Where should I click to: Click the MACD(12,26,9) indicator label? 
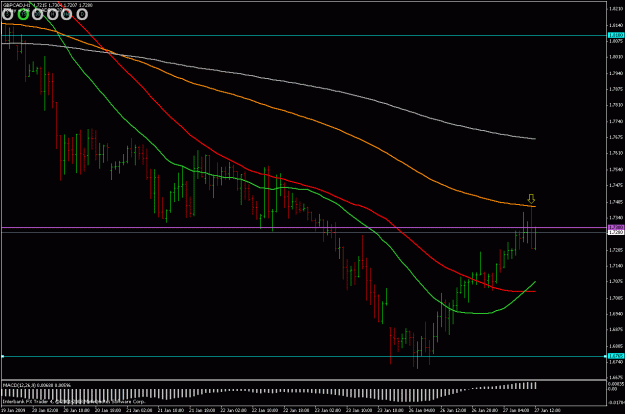pos(19,385)
